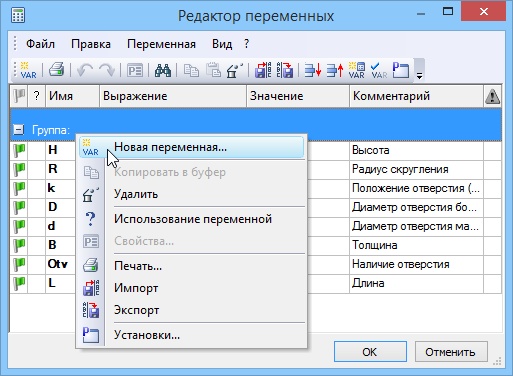Choose Импорт in context menu

click(192, 288)
